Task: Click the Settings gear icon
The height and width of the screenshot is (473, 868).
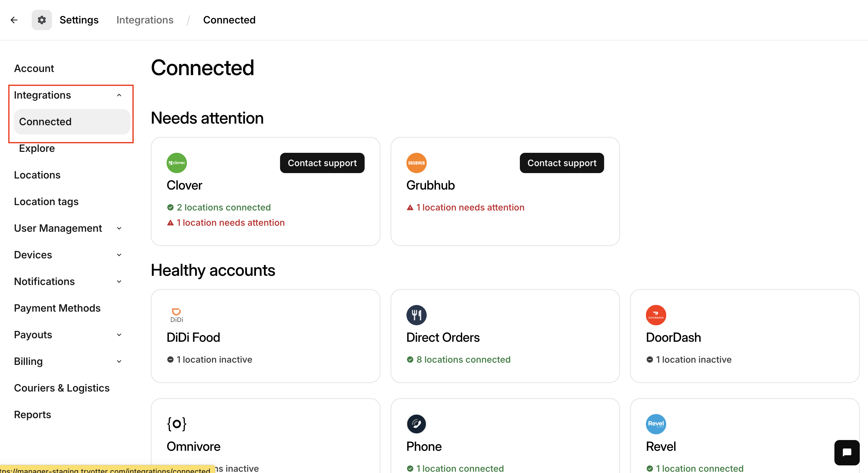Action: [x=42, y=20]
